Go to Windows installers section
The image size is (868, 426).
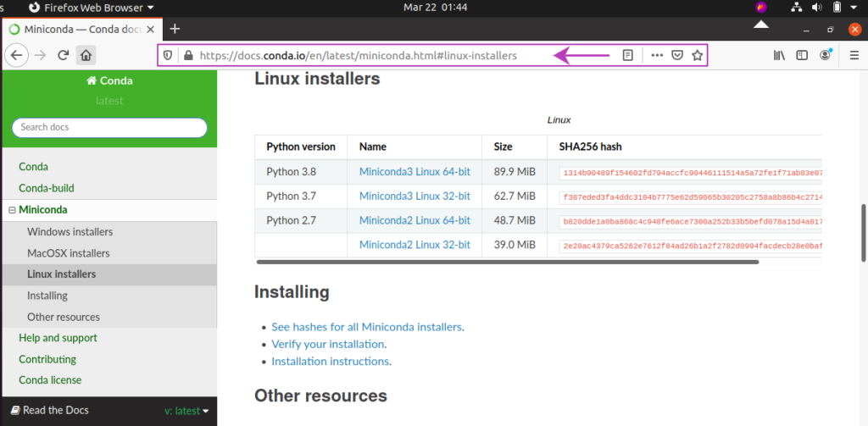70,231
